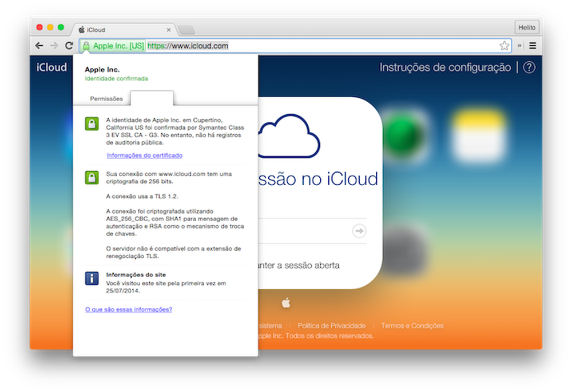
Task: Click 'Identidade confirmada' text
Action: tap(116, 79)
